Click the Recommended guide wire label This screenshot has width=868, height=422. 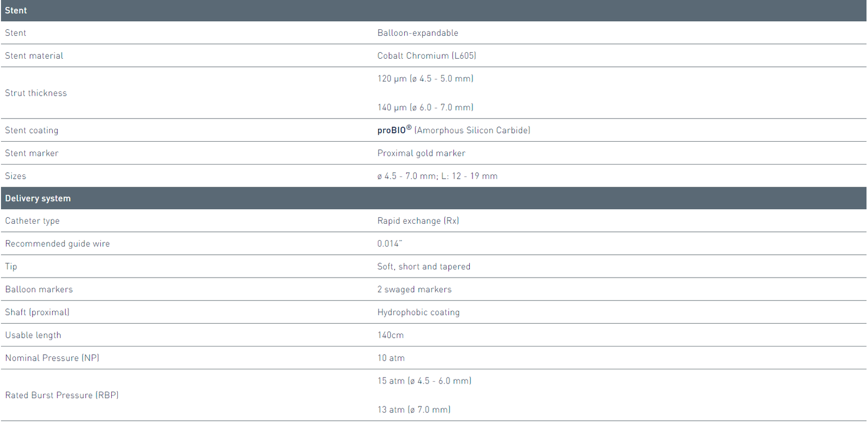pos(58,244)
